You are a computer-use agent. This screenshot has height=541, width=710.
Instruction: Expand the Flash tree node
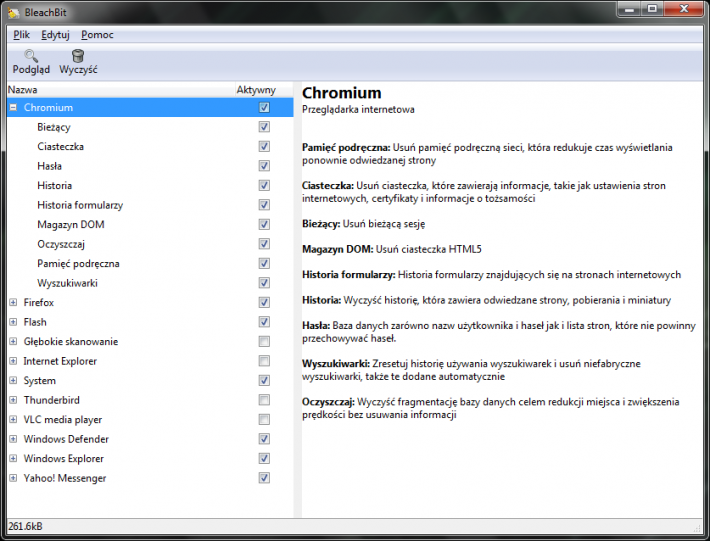[x=13, y=322]
